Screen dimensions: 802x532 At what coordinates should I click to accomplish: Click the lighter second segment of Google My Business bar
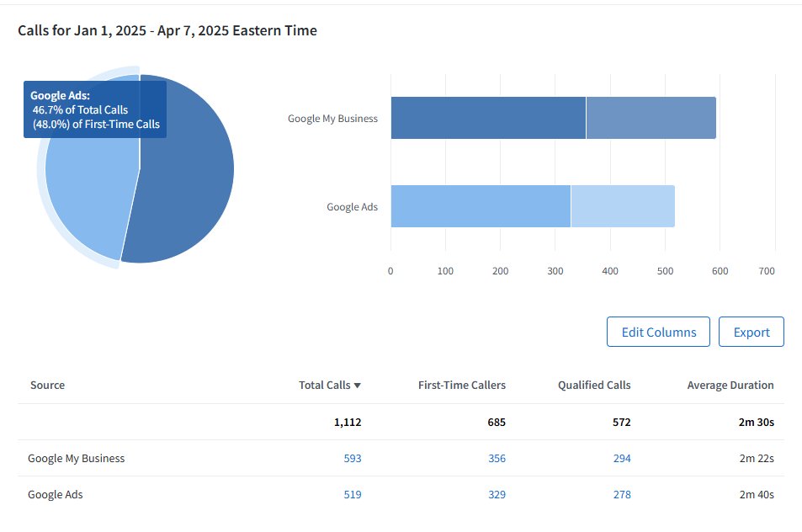651,118
